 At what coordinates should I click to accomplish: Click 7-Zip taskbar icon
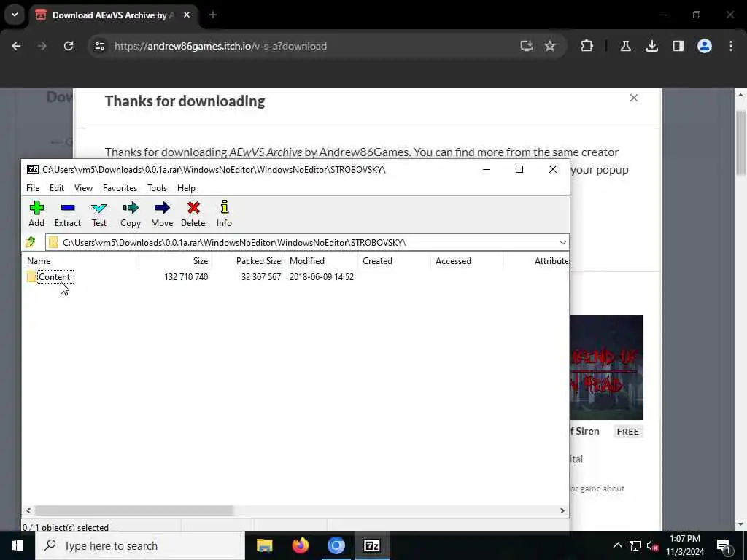[x=371, y=545]
